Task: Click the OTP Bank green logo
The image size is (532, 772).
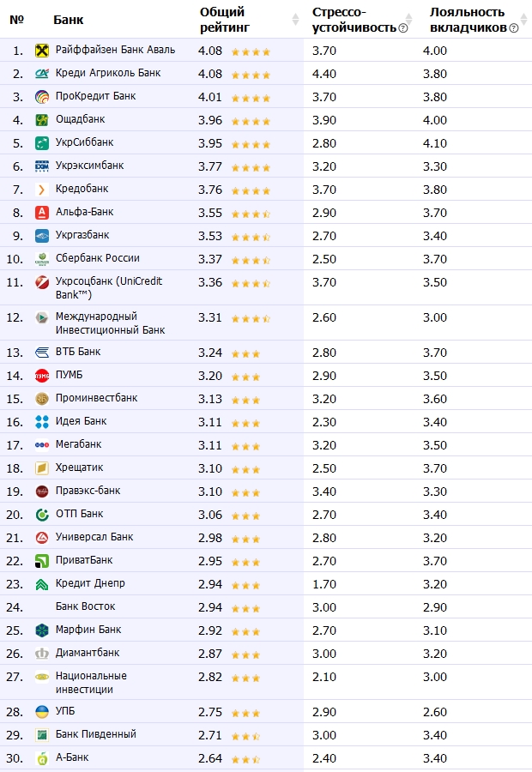Action: click(42, 514)
